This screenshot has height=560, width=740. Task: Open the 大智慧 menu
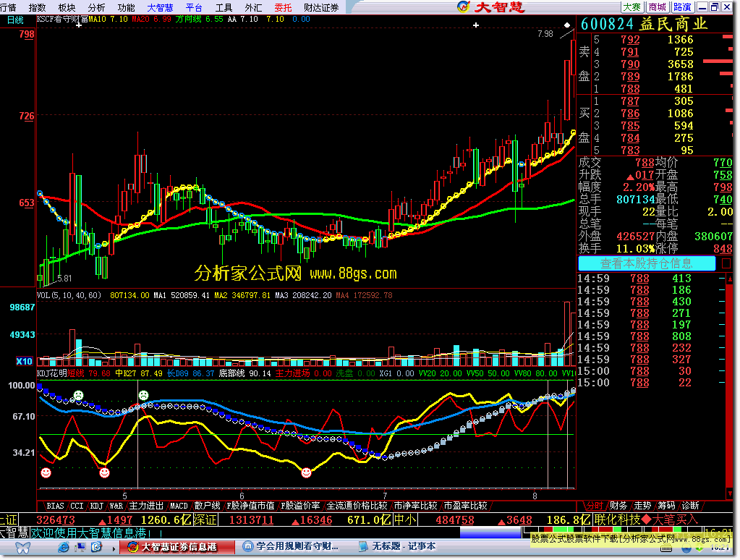point(160,7)
